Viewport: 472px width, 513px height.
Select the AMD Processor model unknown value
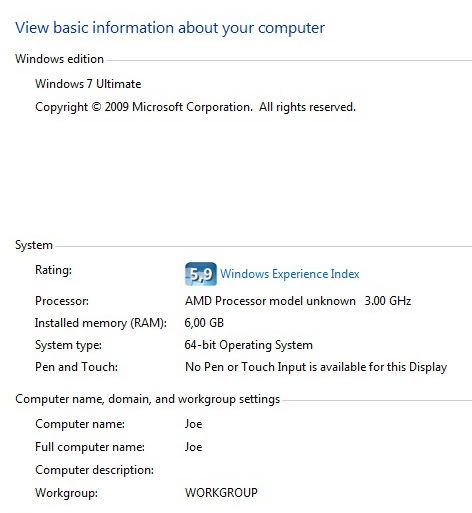coord(270,301)
